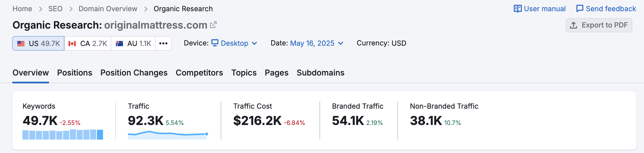Open the Subdomains tab
The image size is (644, 153).
tap(320, 73)
